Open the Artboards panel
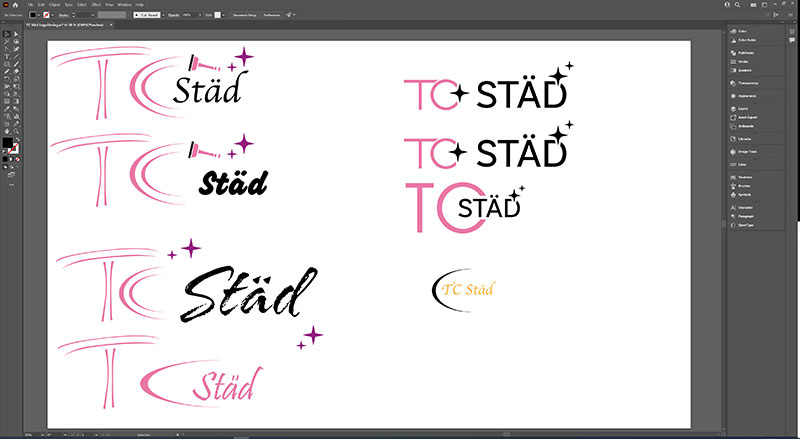The width and height of the screenshot is (800, 439). pos(742,126)
